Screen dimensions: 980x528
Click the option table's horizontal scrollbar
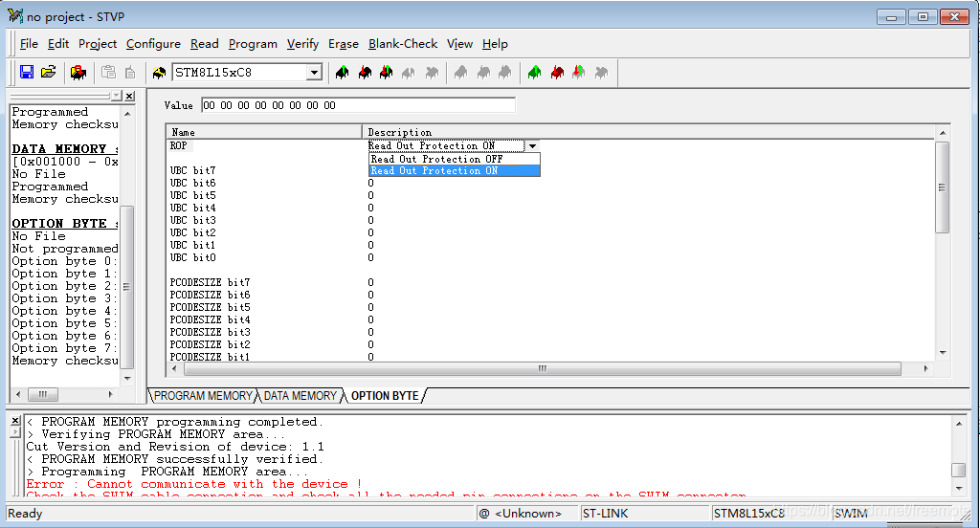pos(541,368)
